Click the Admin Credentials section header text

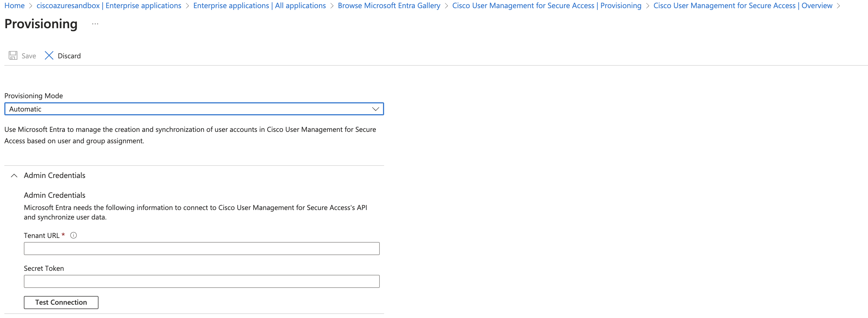click(55, 175)
